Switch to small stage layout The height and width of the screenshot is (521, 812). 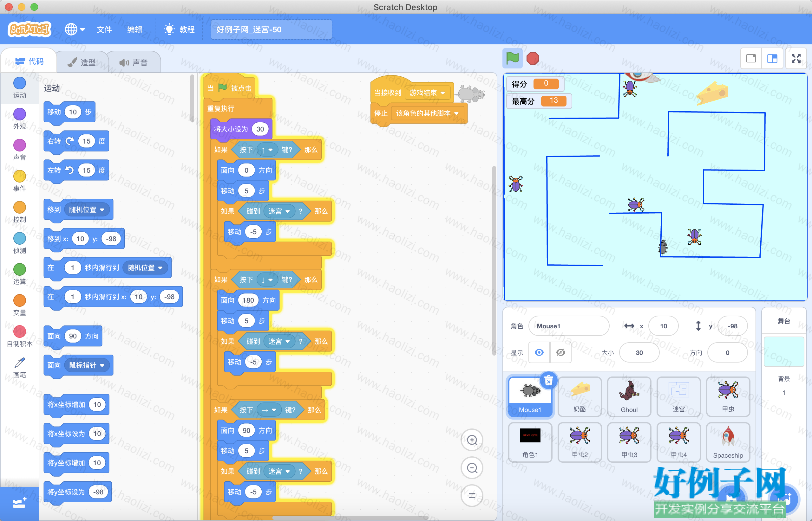[751, 59]
